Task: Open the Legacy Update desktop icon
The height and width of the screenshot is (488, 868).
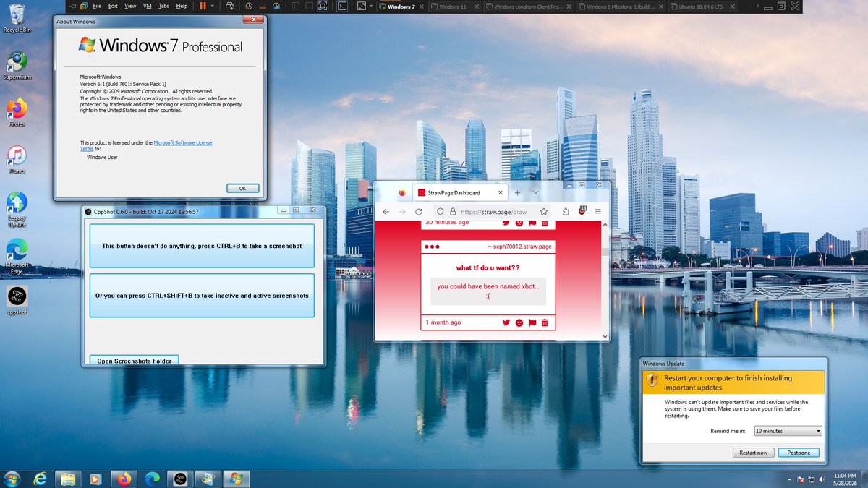Action: tap(16, 207)
